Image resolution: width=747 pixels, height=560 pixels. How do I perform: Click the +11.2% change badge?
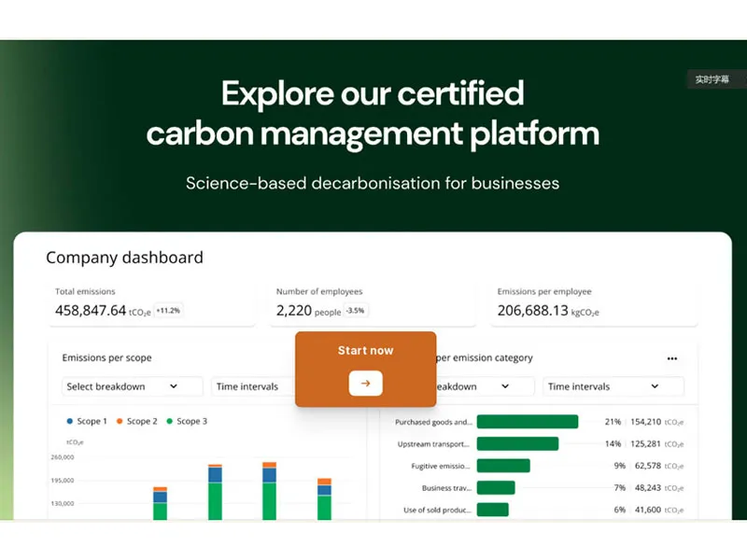coord(168,311)
